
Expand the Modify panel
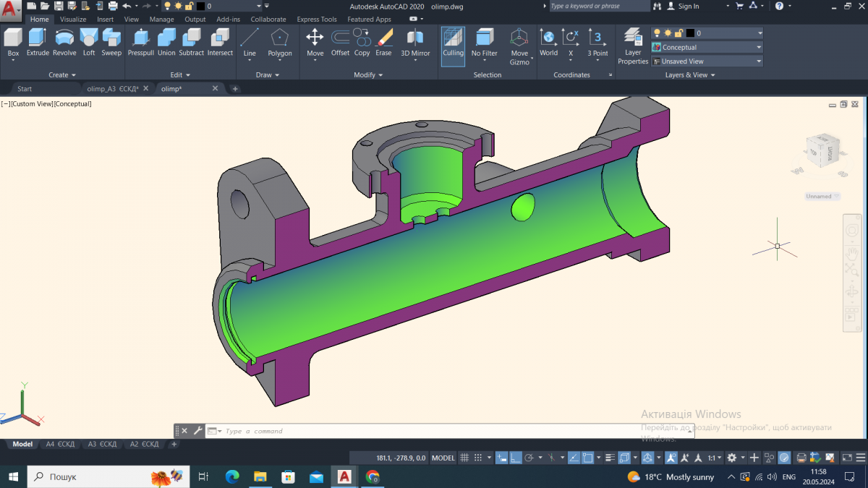(369, 75)
